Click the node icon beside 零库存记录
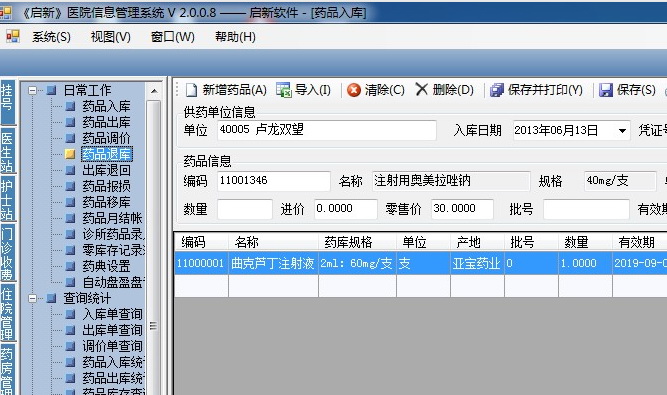 pos(70,250)
